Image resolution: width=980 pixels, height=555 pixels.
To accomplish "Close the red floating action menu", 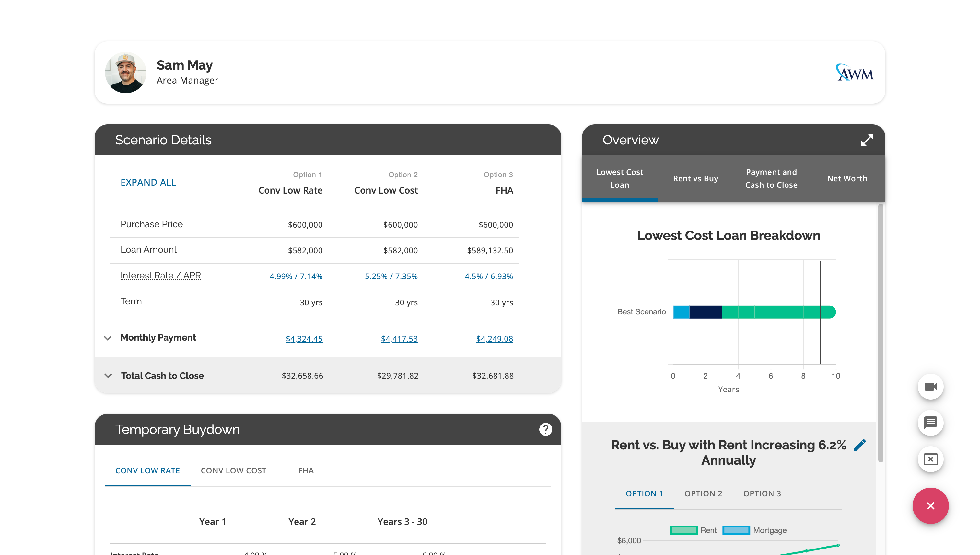I will (930, 506).
